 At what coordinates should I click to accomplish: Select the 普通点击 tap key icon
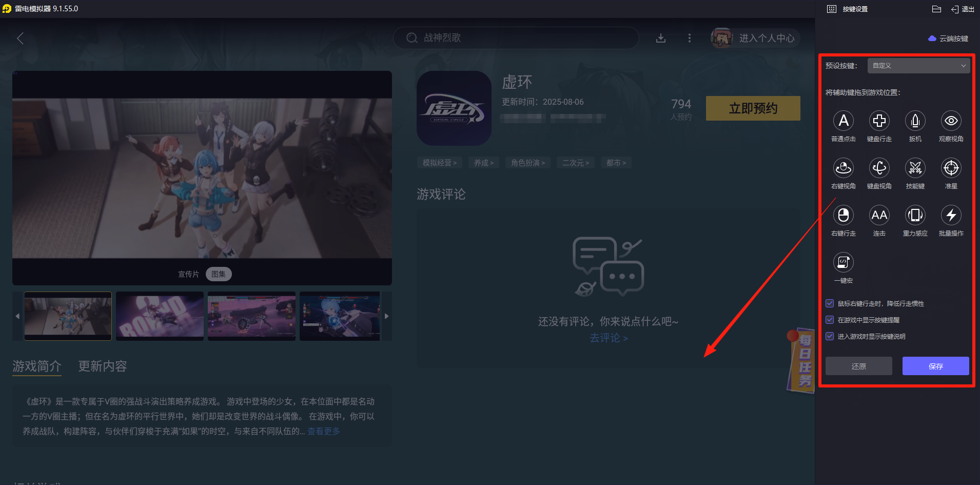843,121
